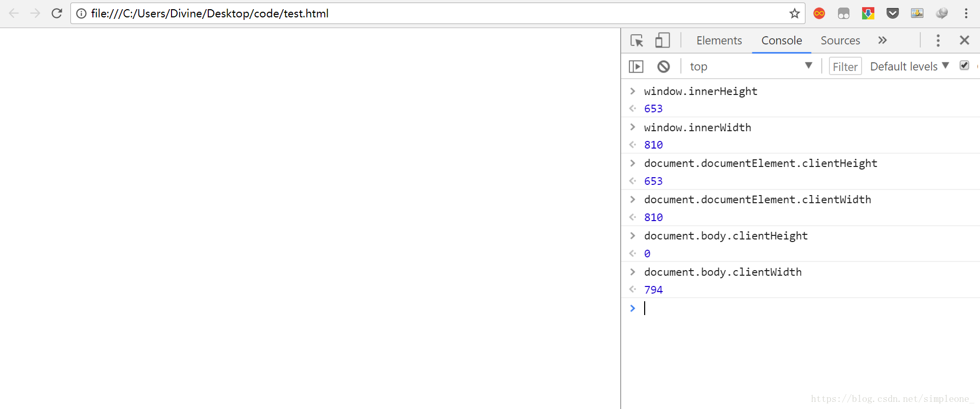Open the gray ghost extension icon
This screenshot has height=409, width=980.
coord(844,13)
